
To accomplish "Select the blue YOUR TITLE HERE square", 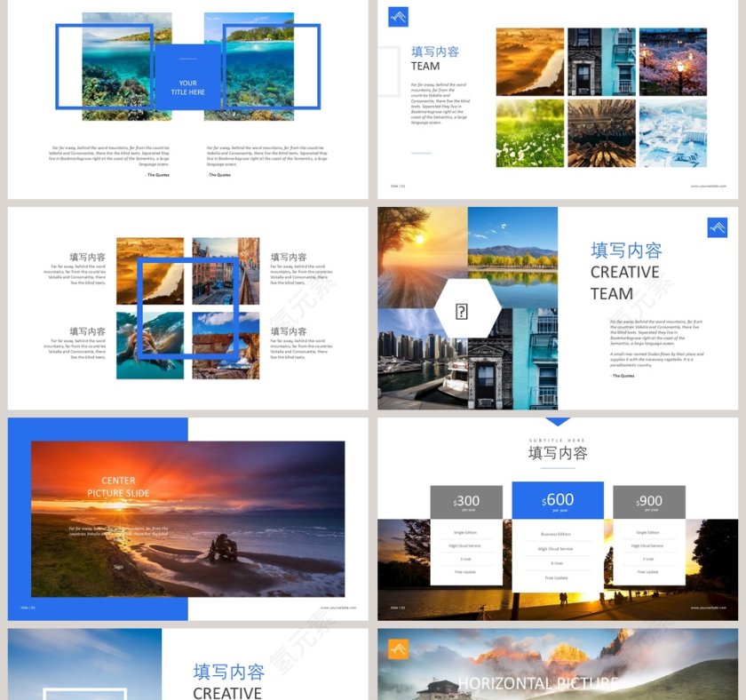I will (187, 77).
